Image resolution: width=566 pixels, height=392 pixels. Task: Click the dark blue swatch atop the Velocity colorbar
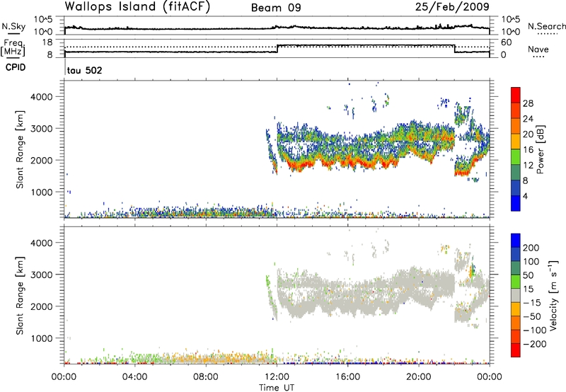click(x=516, y=241)
